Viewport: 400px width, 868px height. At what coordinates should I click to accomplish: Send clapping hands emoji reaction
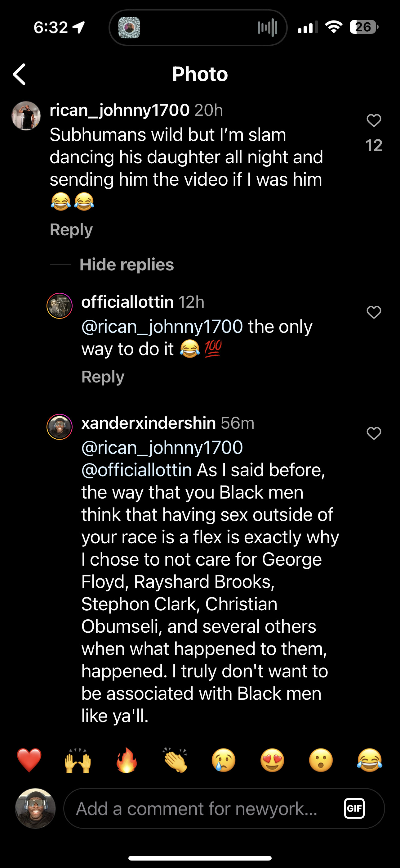(175, 760)
